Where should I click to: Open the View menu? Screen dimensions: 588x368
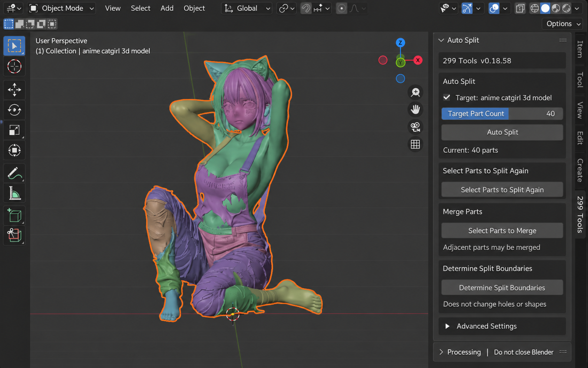113,8
